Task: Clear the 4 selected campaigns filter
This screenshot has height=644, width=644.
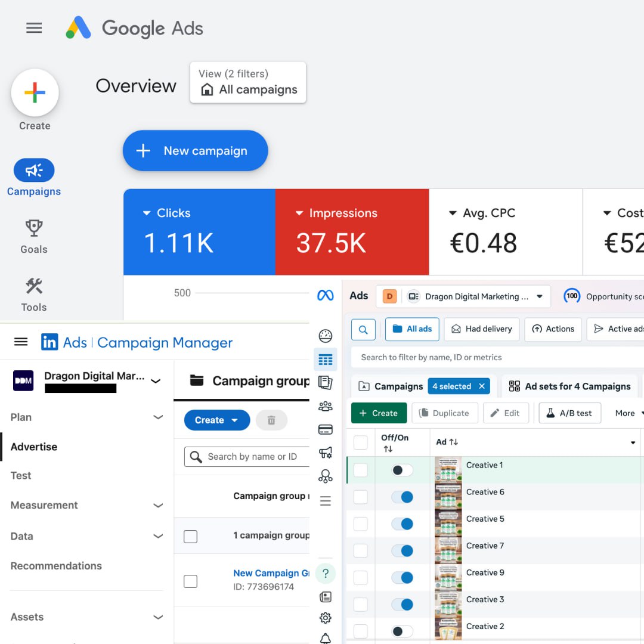Action: [x=482, y=386]
